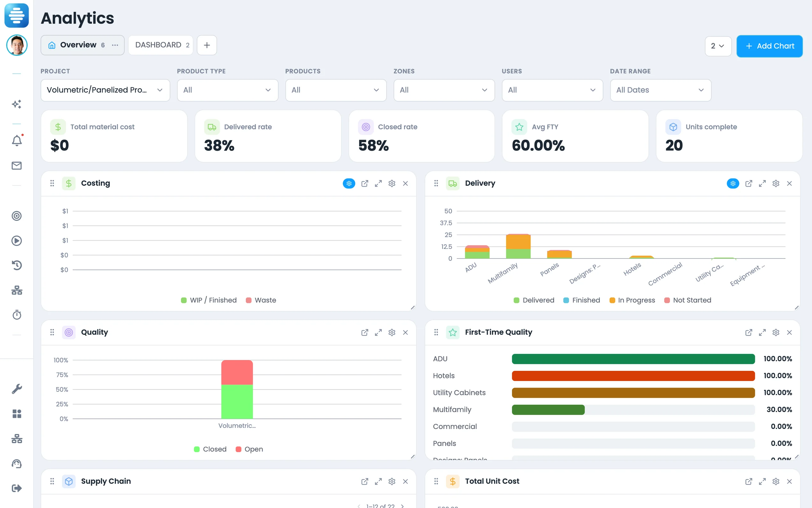Toggle Finished legend series in Delivery
The image size is (812, 508).
point(581,300)
